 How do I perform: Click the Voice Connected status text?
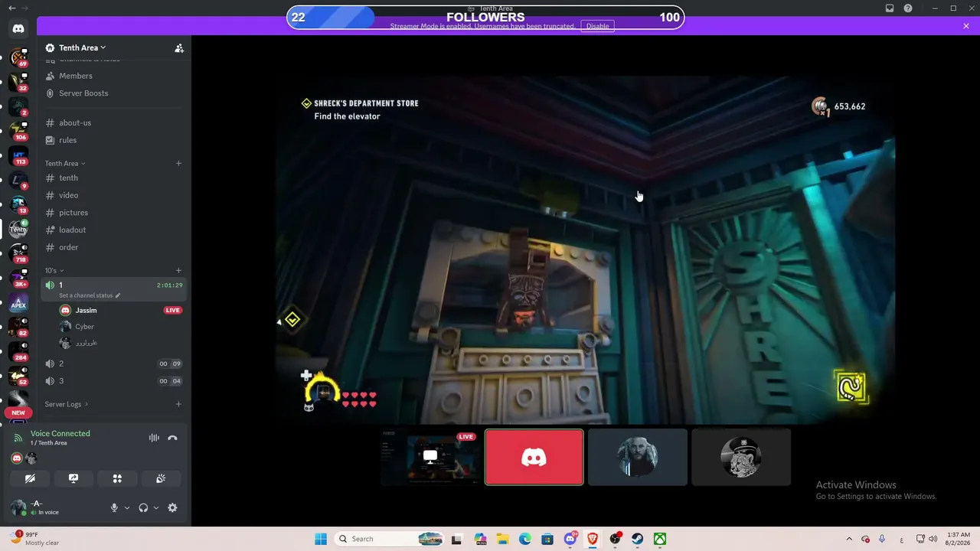(60, 433)
